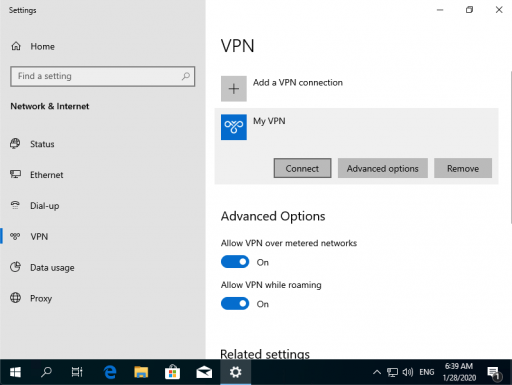The height and width of the screenshot is (385, 512).
Task: Select the blue My VPN connection icon
Action: point(234,127)
